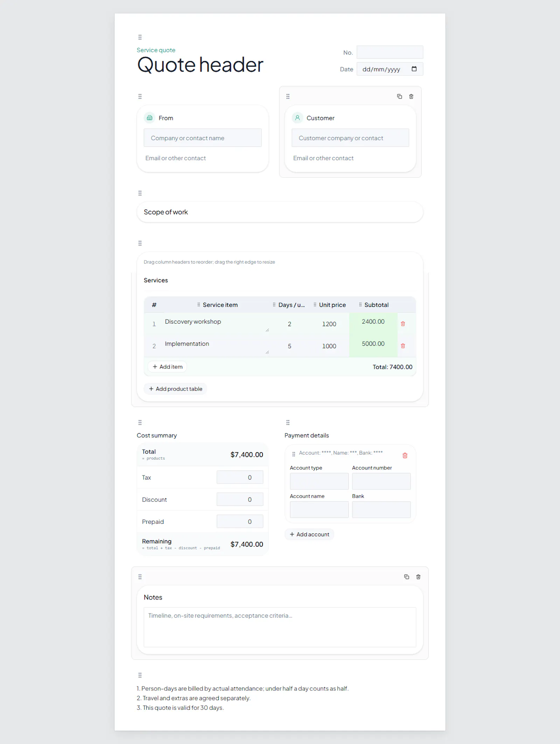Click the drag handle above Scope of work

click(x=140, y=193)
